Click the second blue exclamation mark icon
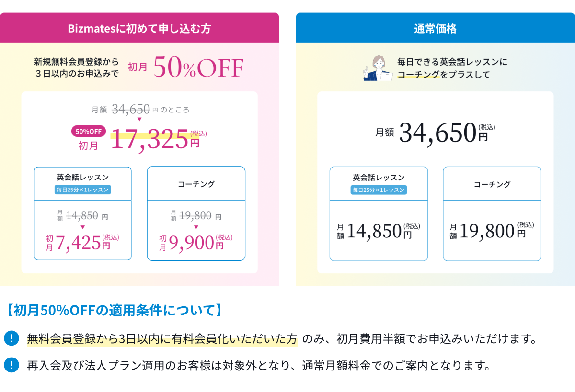Screen dimensions: 575x392 click(x=11, y=365)
